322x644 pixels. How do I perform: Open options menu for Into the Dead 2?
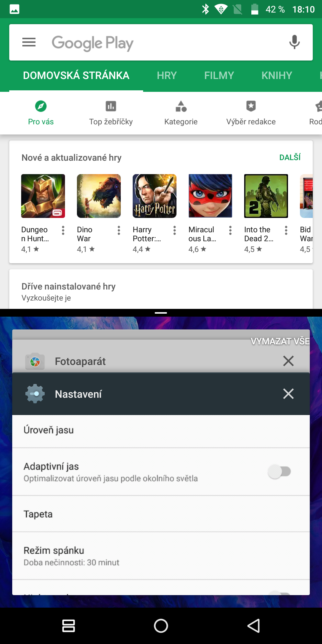[x=286, y=230]
